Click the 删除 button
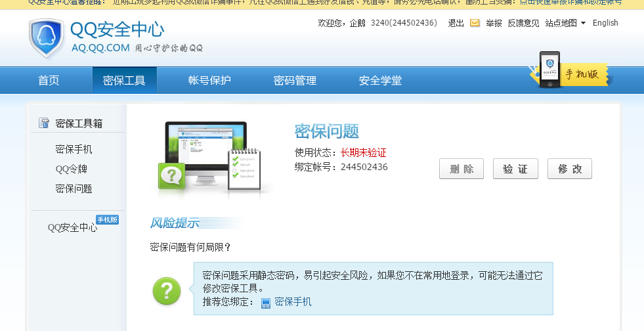The height and width of the screenshot is (331, 644). coord(462,169)
